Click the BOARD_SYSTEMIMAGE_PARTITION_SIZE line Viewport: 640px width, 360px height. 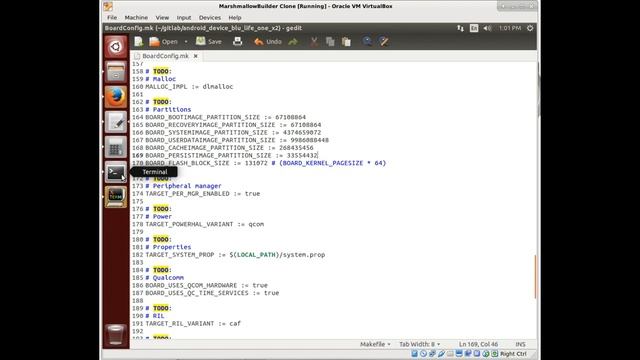click(x=233, y=133)
